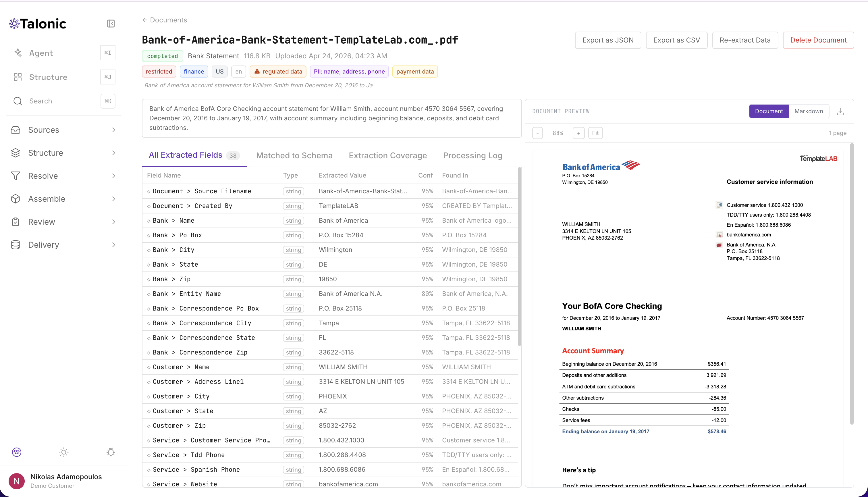868x497 pixels.
Task: Collapse the sidebar panel icon
Action: [111, 24]
